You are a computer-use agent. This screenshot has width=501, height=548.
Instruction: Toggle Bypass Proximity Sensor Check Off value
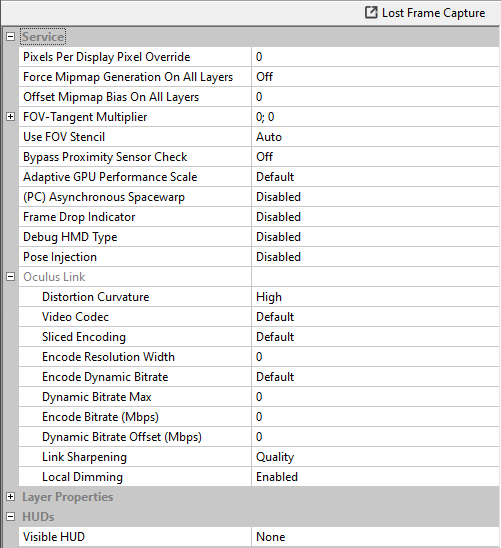(375, 157)
